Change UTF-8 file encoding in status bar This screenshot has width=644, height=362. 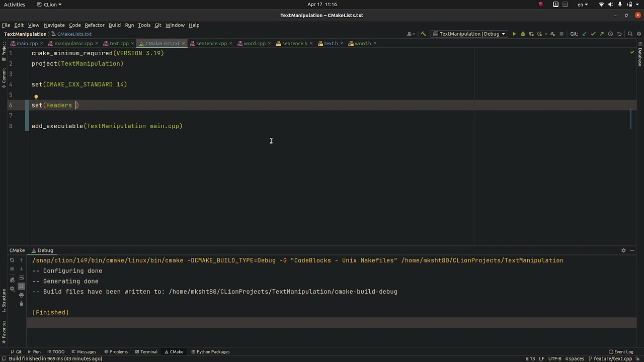click(554, 359)
